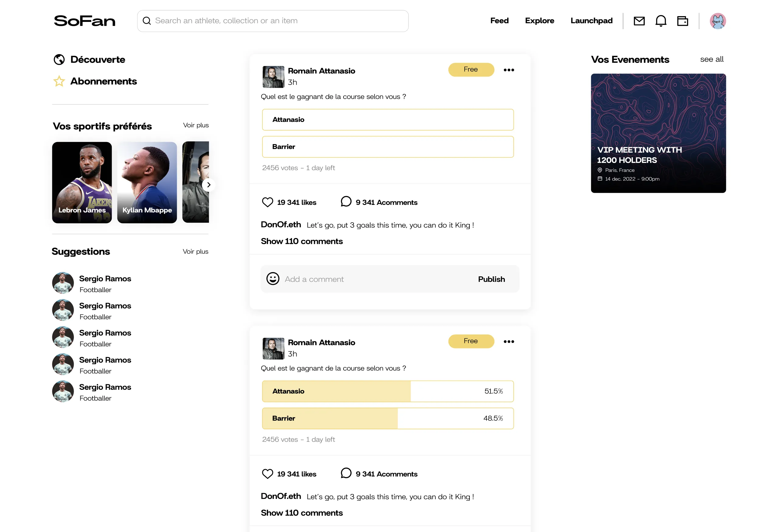Open comments bubble icon on first post
The width and height of the screenshot is (768, 532).
tap(346, 202)
